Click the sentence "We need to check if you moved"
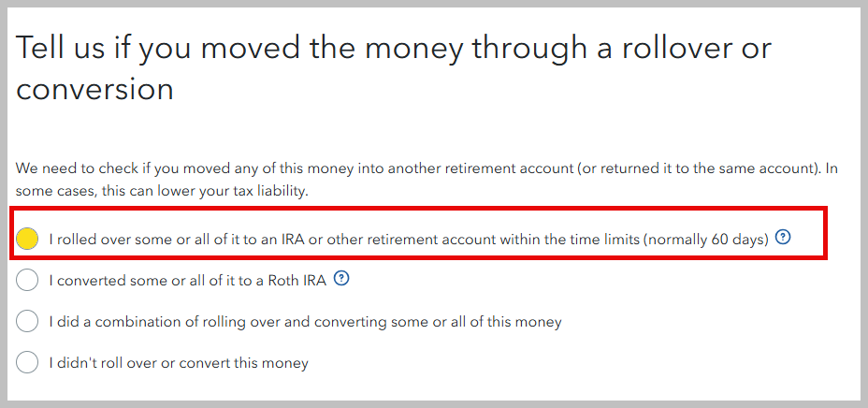The height and width of the screenshot is (408, 868). [142, 168]
